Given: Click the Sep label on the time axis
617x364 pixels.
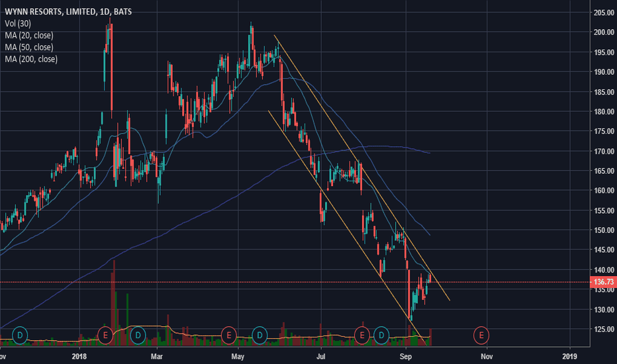Looking at the screenshot, I should pos(406,357).
